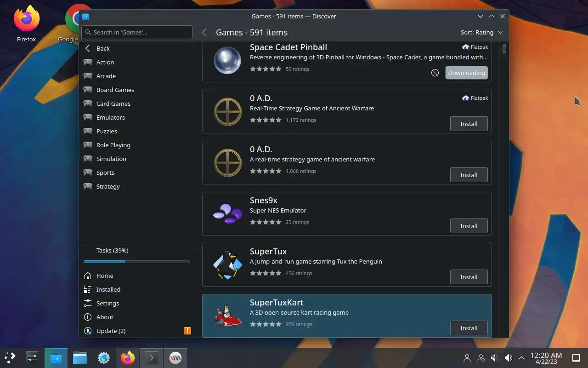Open Firefox from the taskbar
This screenshot has width=588, height=368.
128,357
